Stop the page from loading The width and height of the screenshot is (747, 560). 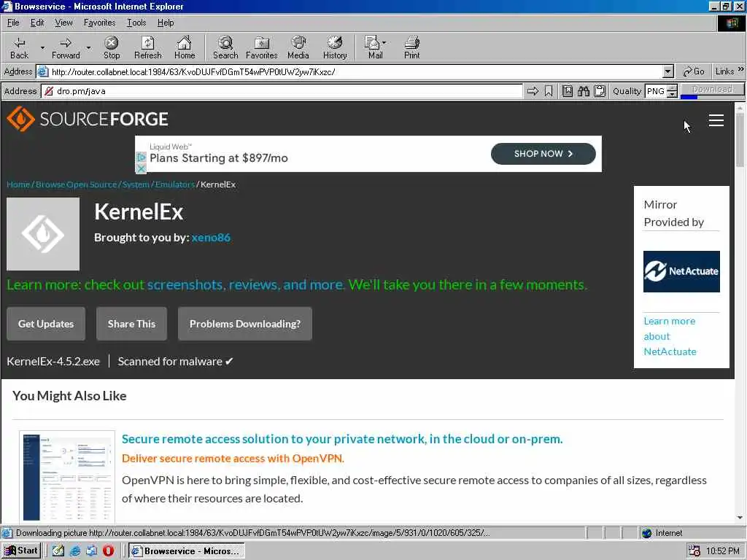[x=112, y=47]
